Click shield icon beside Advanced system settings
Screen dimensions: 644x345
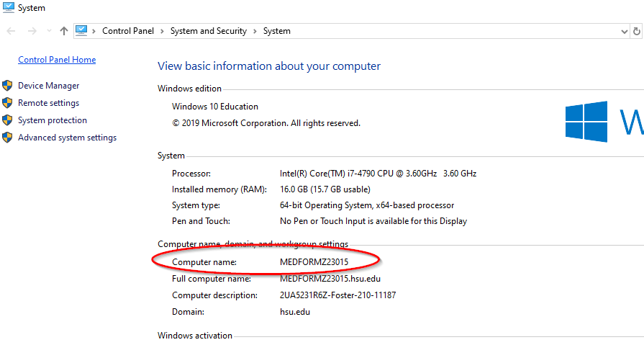click(x=7, y=138)
